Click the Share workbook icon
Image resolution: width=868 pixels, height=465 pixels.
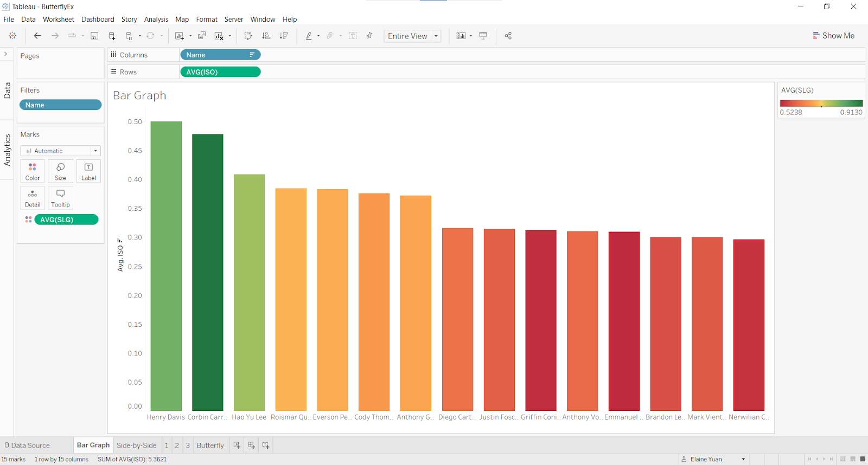tap(508, 36)
